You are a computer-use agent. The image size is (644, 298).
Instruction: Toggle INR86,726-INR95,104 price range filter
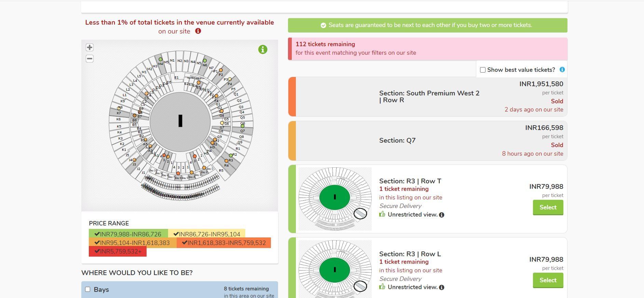(207, 234)
